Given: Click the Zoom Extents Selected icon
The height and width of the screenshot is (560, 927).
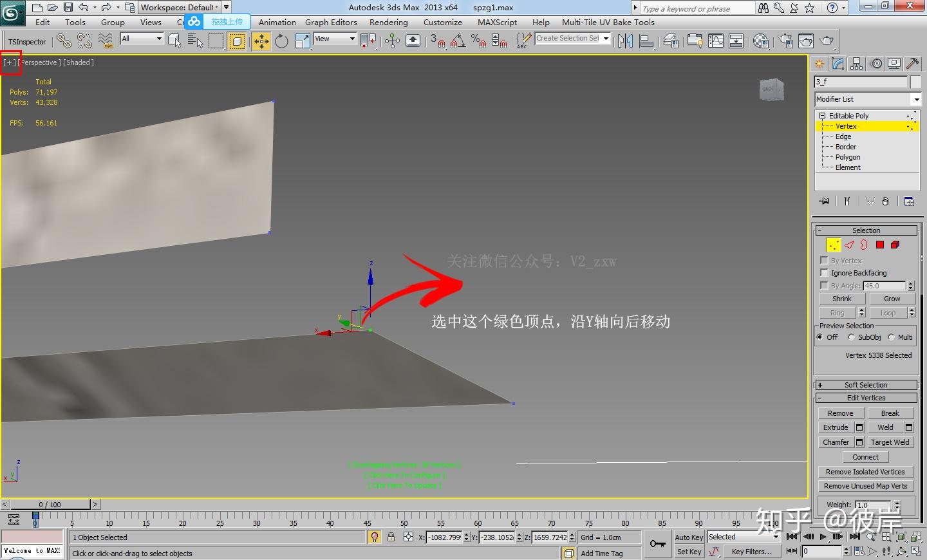Looking at the screenshot, I should pyautogui.click(x=902, y=537).
